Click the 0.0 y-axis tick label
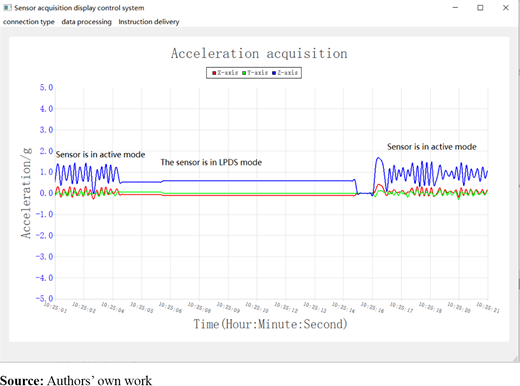This screenshot has width=520, height=386. [x=46, y=193]
